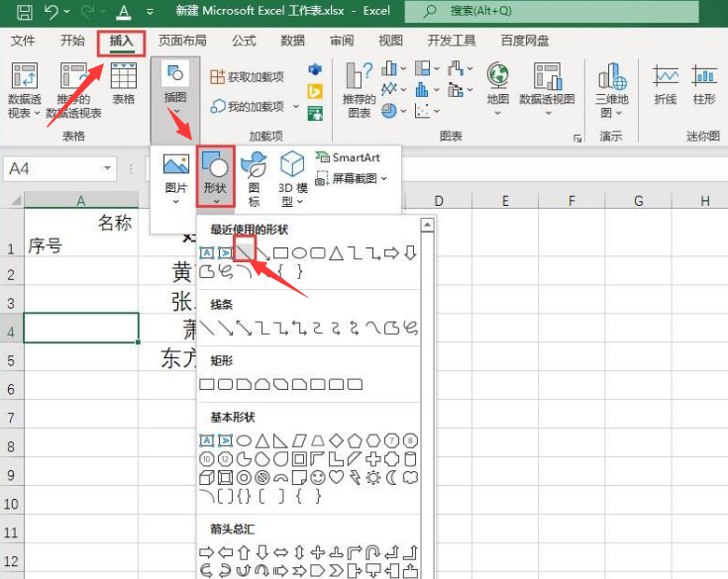Switch to the 页面布局 tab

coord(182,41)
